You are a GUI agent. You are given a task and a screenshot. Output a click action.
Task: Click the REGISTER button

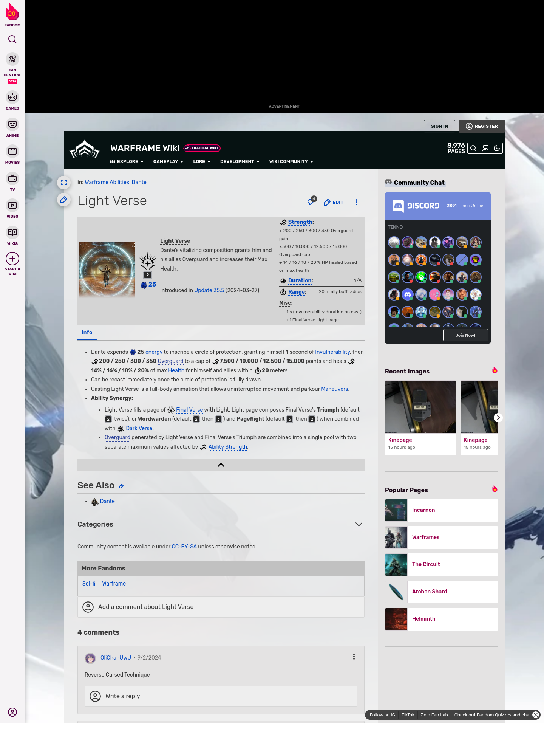[482, 126]
